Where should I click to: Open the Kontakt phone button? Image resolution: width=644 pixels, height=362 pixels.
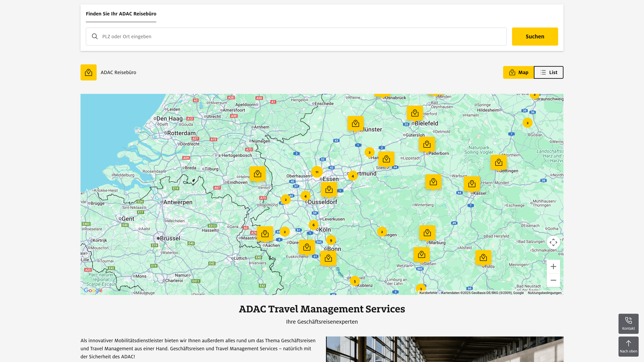[x=628, y=323]
